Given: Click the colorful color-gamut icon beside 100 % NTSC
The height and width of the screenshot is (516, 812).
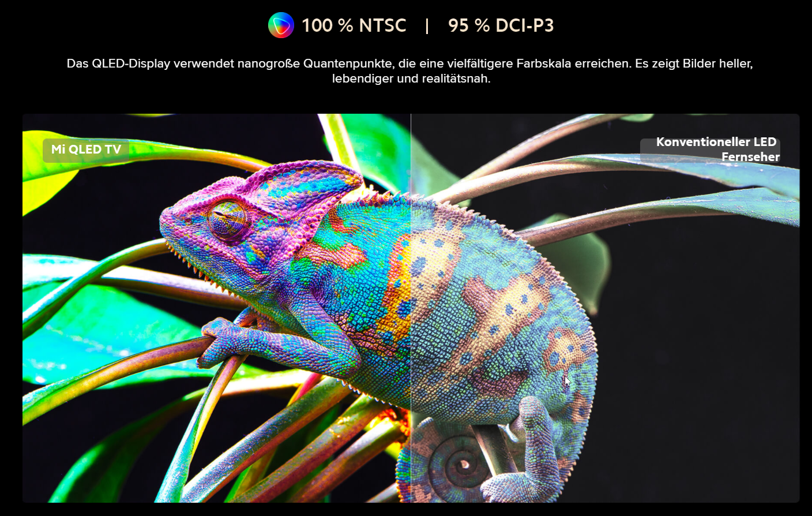Looking at the screenshot, I should click(x=281, y=25).
